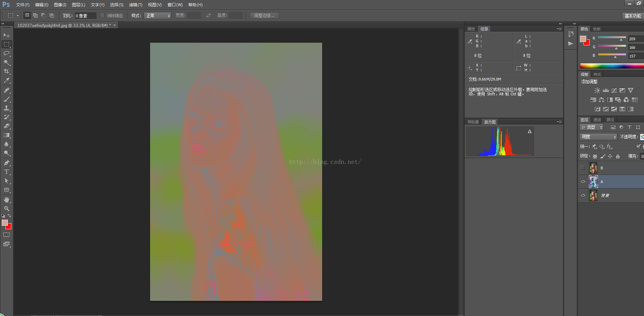Select the Gradient tool
The image size is (644, 316).
pyautogui.click(x=7, y=135)
